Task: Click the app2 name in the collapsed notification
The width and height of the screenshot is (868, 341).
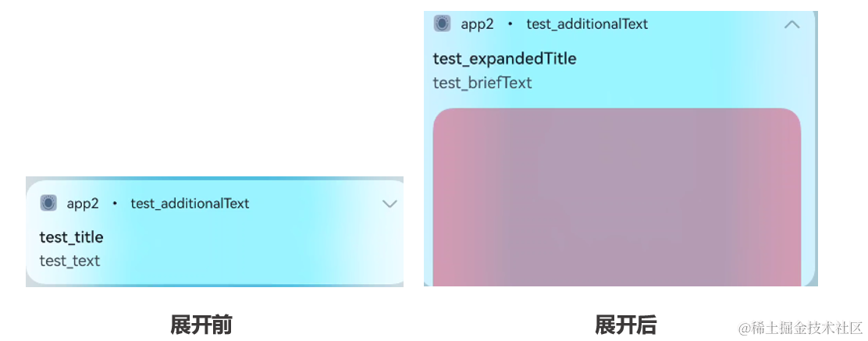Action: click(83, 204)
